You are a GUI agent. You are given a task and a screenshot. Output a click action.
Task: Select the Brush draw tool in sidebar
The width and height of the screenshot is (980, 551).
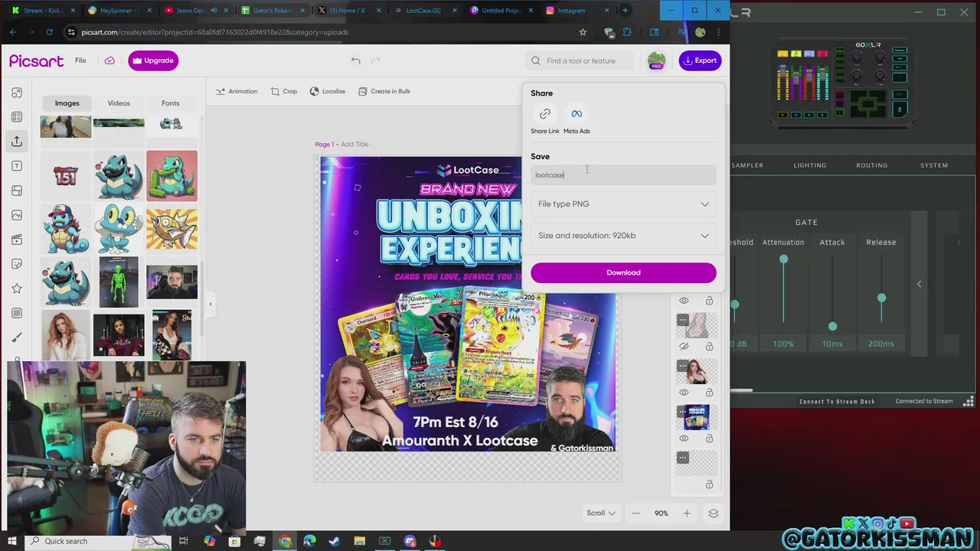pyautogui.click(x=17, y=337)
